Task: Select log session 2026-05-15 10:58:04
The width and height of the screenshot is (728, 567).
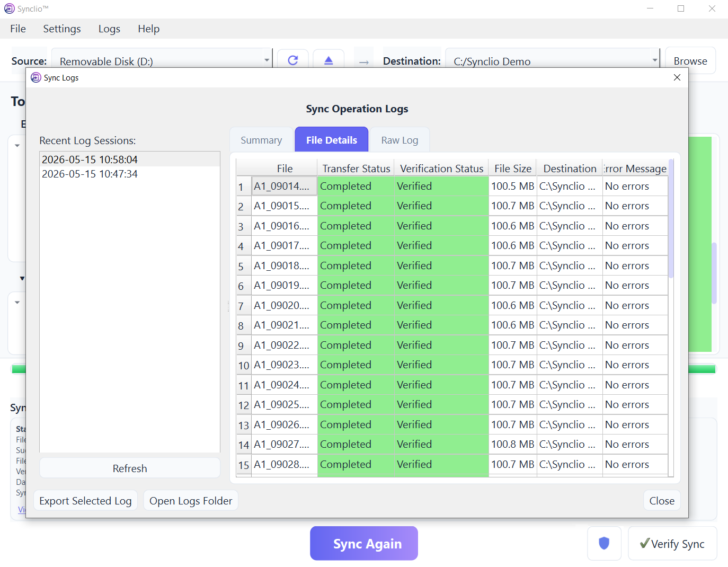Action: point(130,160)
